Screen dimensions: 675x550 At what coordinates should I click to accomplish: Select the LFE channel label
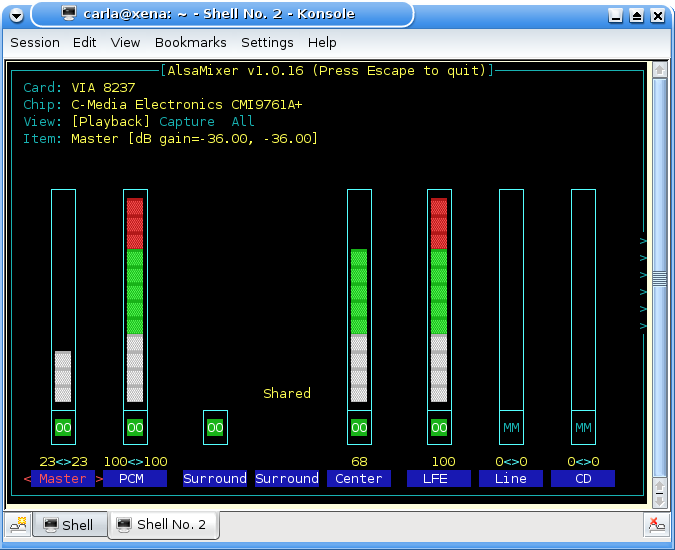coord(439,479)
